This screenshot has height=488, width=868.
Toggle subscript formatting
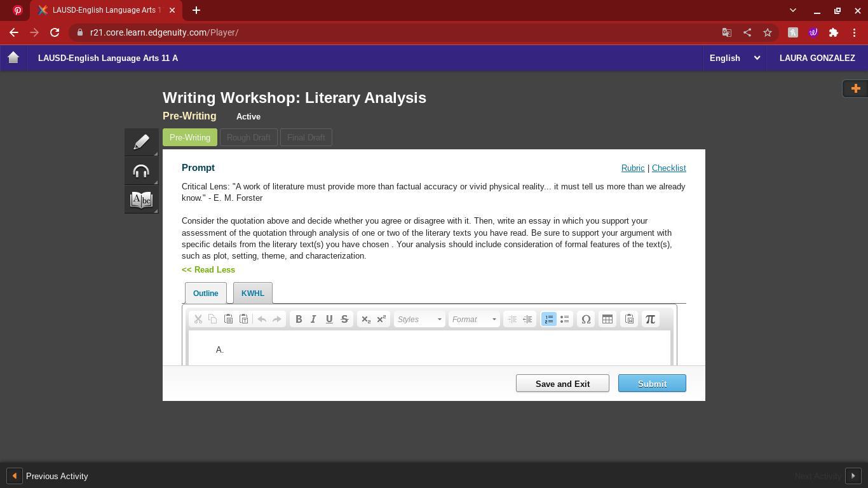pos(366,319)
